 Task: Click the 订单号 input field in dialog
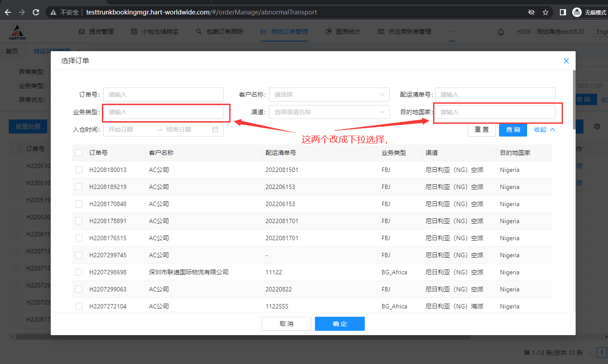coord(163,94)
